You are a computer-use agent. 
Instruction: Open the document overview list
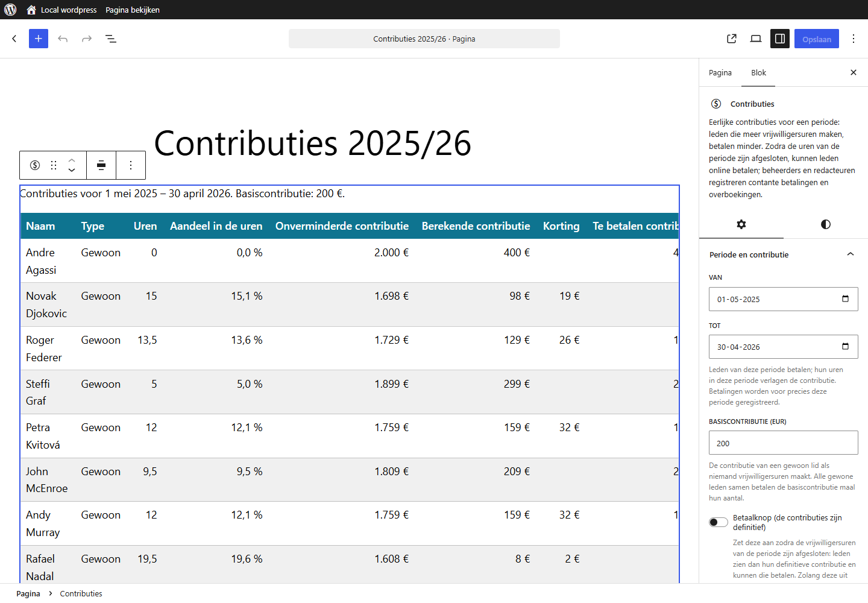[111, 39]
